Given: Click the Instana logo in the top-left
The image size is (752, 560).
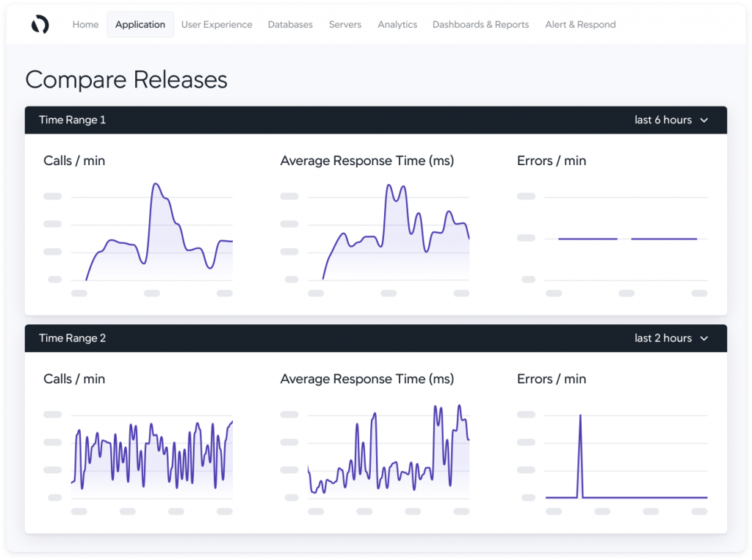Looking at the screenshot, I should tap(40, 24).
